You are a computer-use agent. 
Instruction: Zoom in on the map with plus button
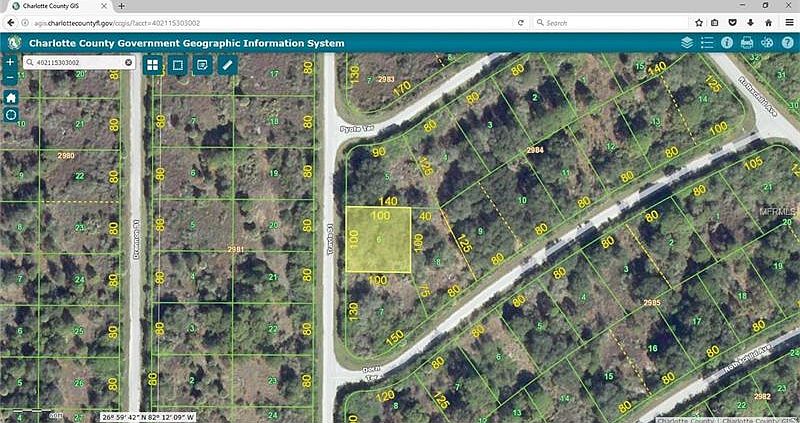(x=11, y=62)
